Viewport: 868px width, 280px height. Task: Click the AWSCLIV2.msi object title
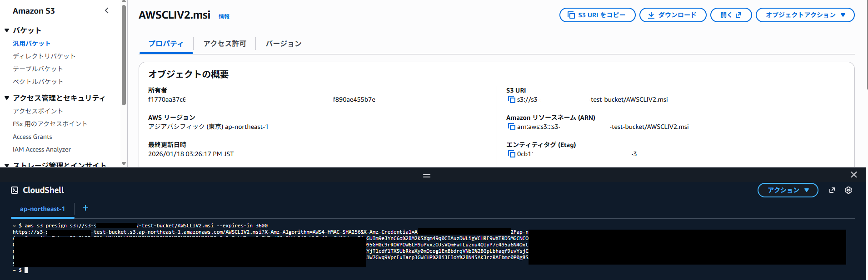point(175,15)
